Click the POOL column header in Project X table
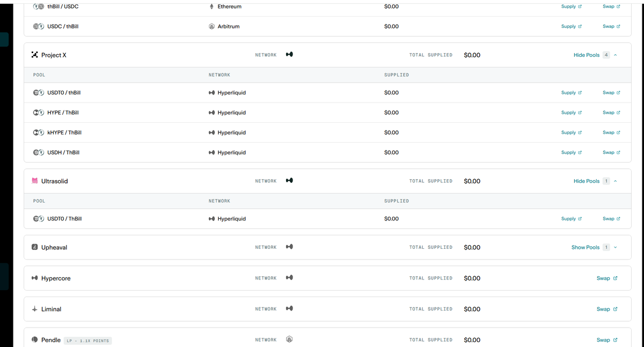This screenshot has width=644, height=347. tap(39, 75)
